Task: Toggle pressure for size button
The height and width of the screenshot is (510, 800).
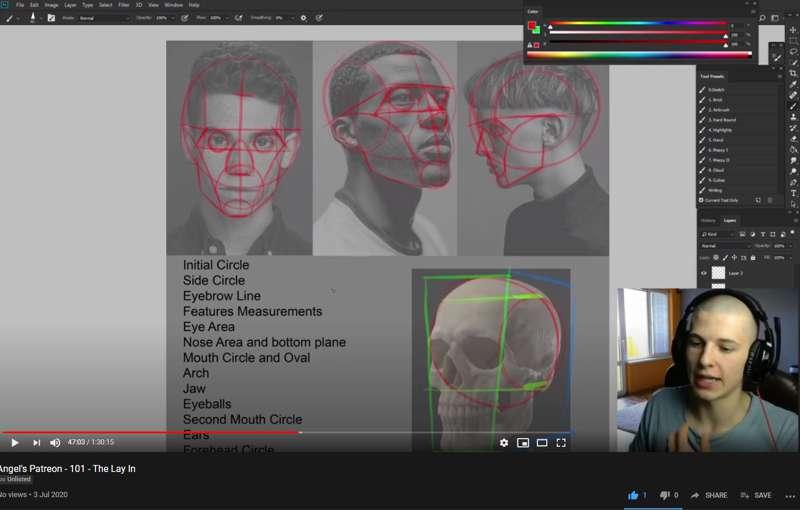Action: (320, 18)
